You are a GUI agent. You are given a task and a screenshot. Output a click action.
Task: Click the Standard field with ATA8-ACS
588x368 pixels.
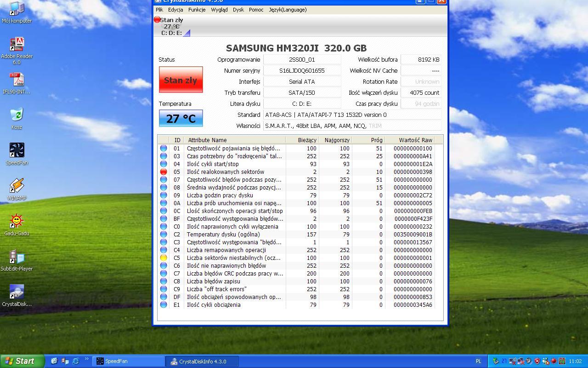[x=352, y=115]
